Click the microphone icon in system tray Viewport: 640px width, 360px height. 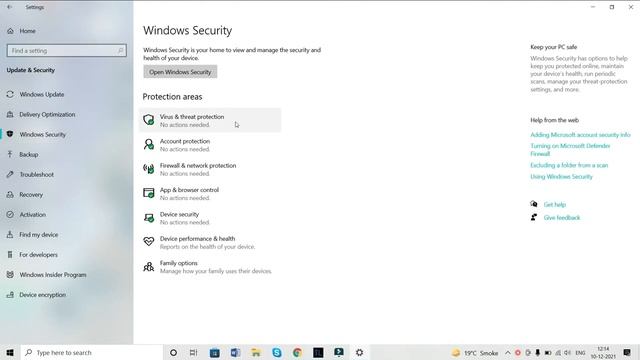(538, 353)
